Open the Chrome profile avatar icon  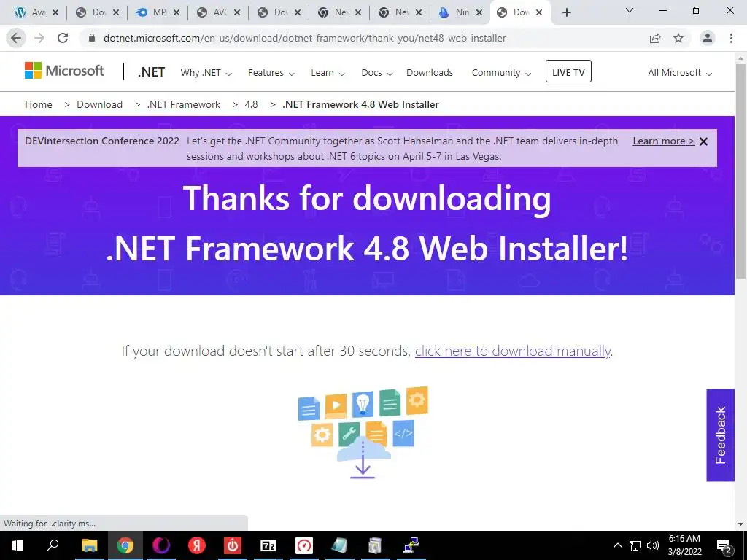[x=708, y=38]
